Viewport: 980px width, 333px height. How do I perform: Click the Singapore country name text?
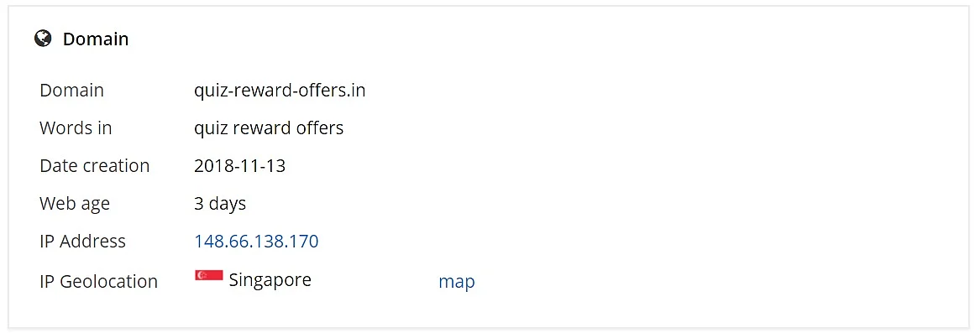click(270, 280)
